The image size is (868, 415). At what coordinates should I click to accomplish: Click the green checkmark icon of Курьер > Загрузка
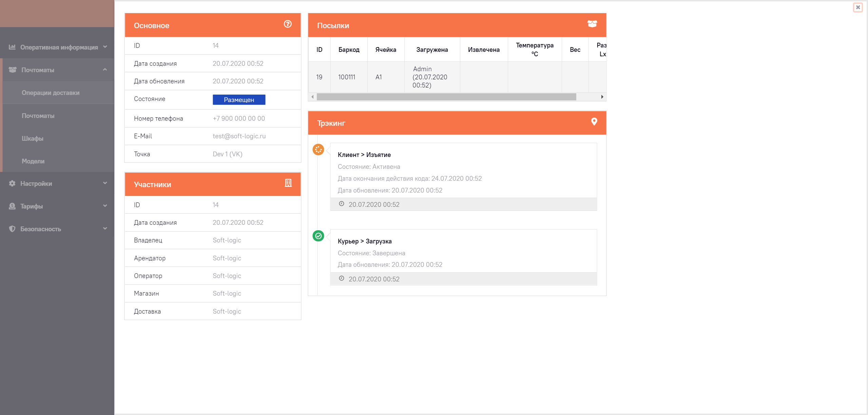coord(318,236)
